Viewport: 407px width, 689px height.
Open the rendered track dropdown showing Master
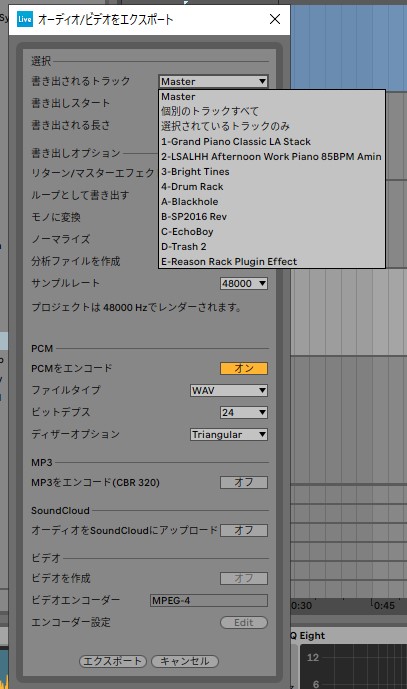click(213, 81)
